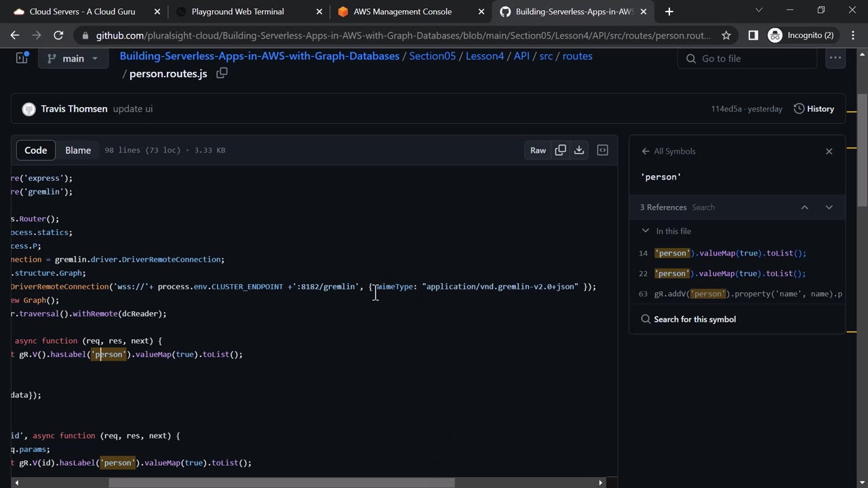
Task: Switch to AWS Management Console tab
Action: pyautogui.click(x=402, y=12)
